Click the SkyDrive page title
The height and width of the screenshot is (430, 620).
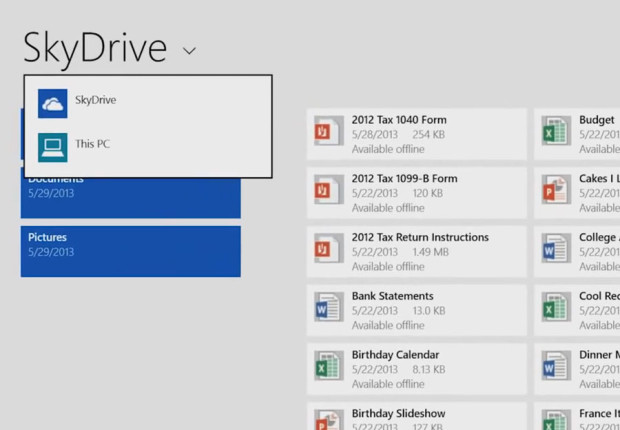pos(95,48)
